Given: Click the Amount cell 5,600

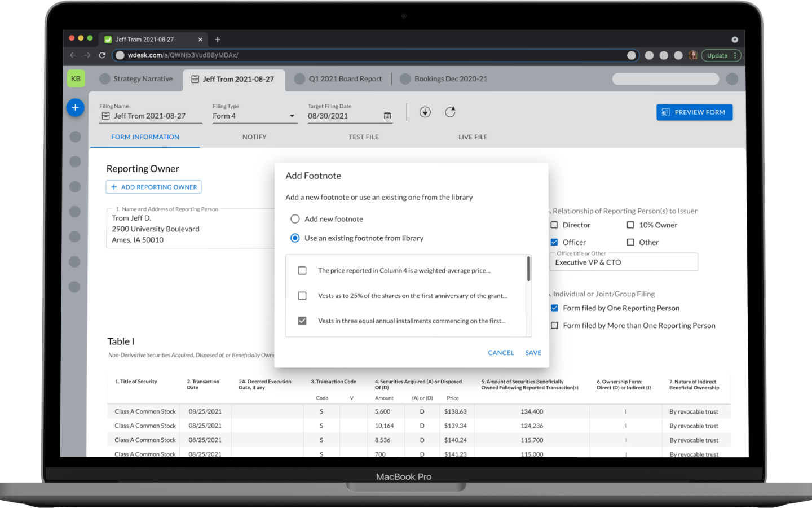Looking at the screenshot, I should [383, 411].
